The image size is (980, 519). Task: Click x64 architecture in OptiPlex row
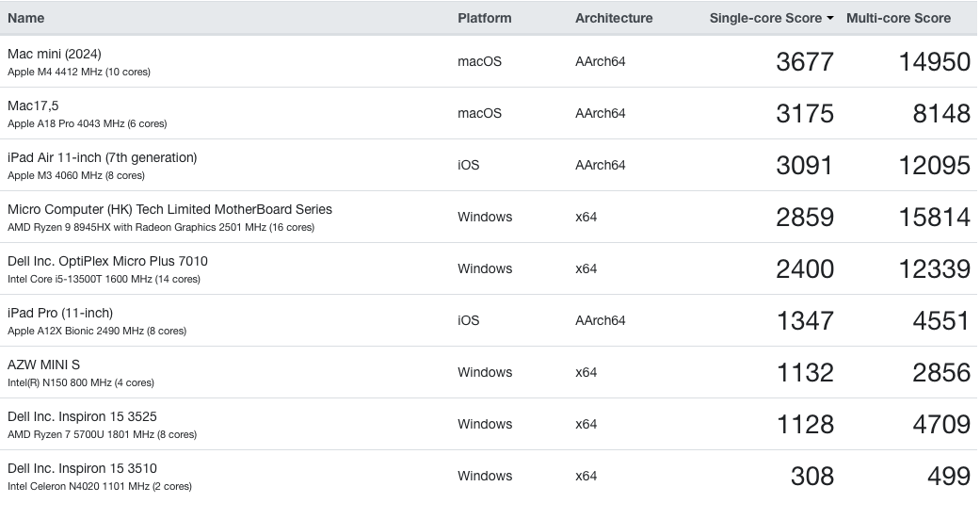click(586, 268)
